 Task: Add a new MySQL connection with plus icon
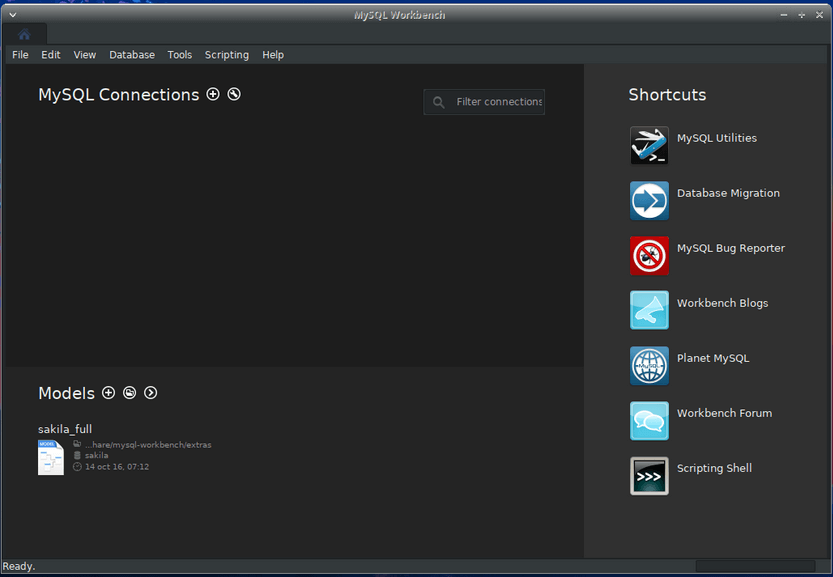[213, 94]
